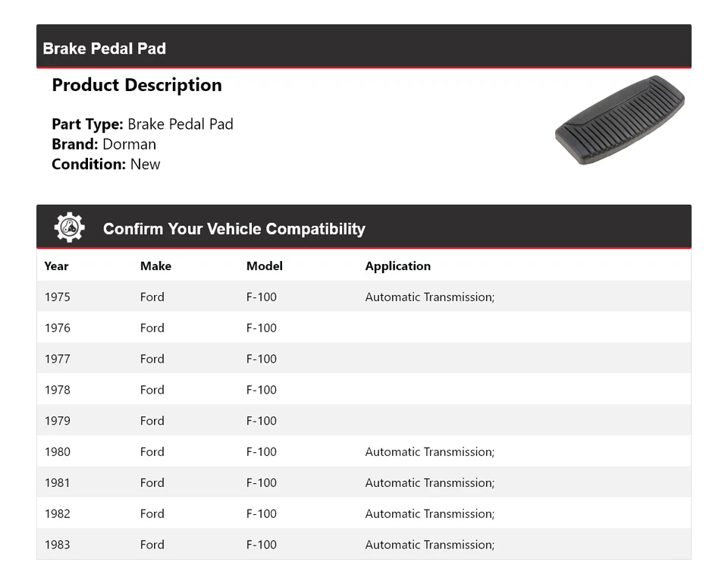Select the 1979 year row cell

(57, 421)
